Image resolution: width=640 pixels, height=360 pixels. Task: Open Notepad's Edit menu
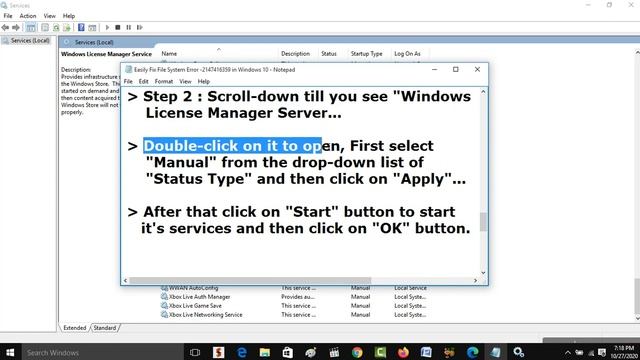pyautogui.click(x=143, y=81)
